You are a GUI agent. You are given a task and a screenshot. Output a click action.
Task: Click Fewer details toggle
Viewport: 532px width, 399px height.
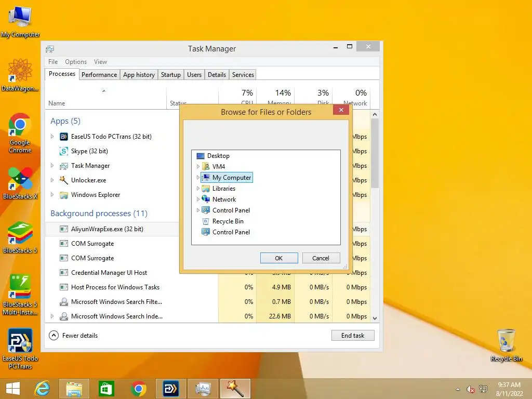click(x=74, y=336)
